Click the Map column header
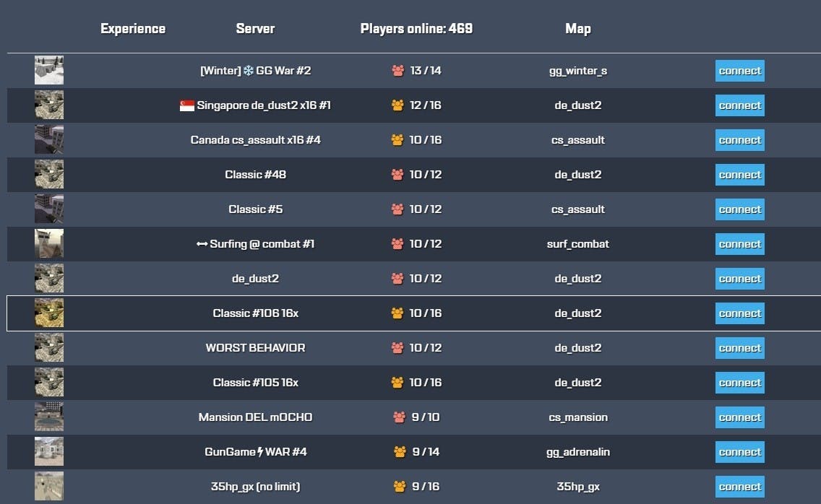 pos(577,29)
